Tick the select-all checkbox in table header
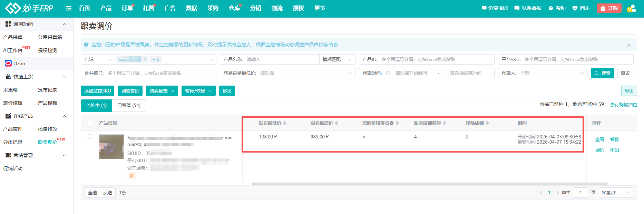Screen dimensions: 644x214 (90, 123)
